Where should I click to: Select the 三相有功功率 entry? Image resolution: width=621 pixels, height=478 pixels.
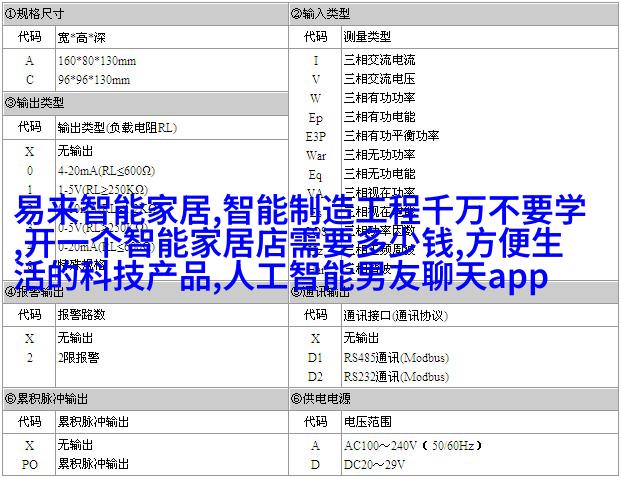tap(379, 98)
